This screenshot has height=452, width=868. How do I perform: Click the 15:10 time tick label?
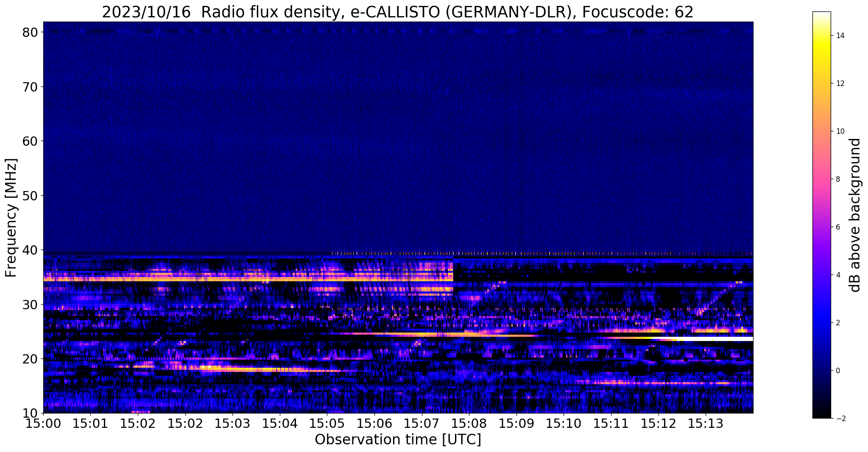tap(564, 424)
